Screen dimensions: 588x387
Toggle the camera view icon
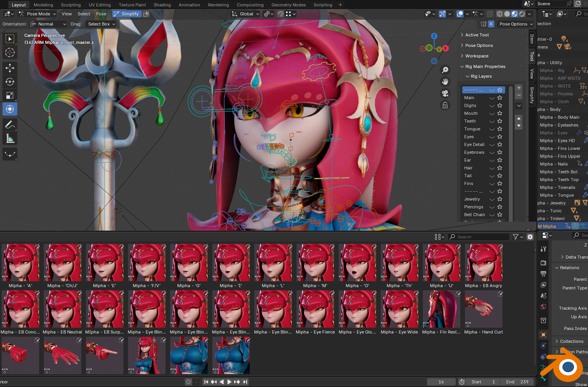[445, 94]
